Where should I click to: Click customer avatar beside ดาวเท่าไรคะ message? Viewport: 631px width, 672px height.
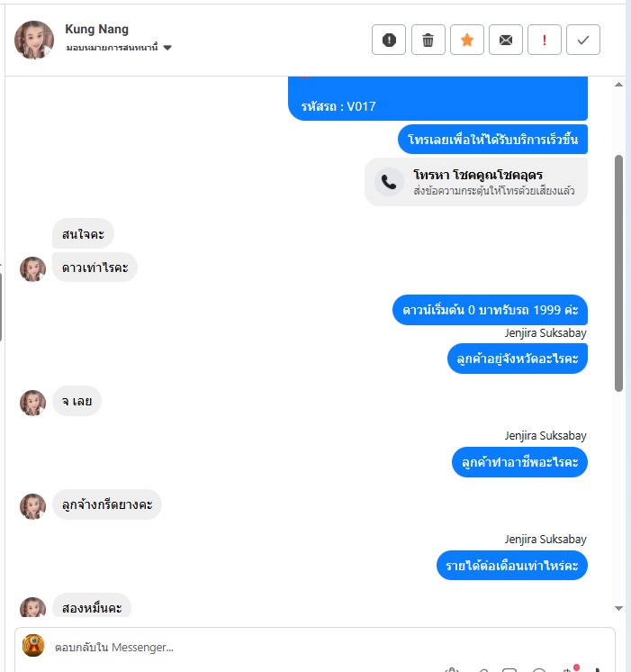pos(33,269)
